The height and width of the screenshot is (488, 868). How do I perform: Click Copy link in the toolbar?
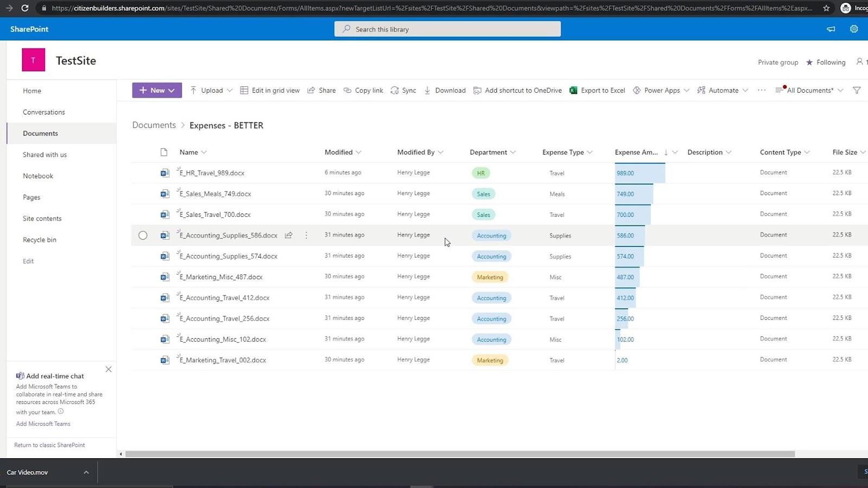pos(363,91)
